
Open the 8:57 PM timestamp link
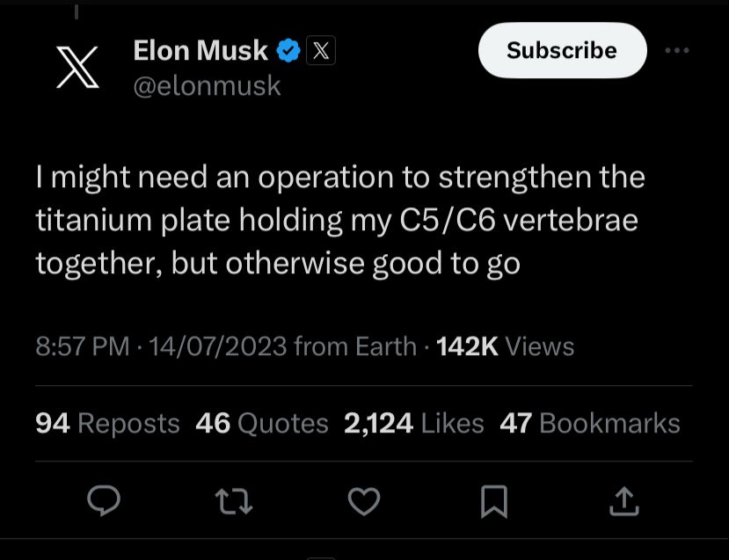83,346
